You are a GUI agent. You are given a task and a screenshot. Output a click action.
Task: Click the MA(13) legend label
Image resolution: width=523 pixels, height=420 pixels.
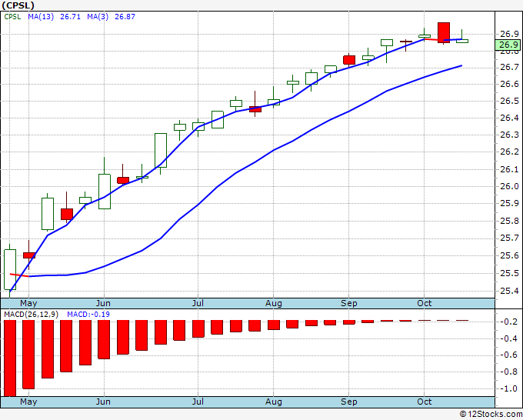[41, 17]
